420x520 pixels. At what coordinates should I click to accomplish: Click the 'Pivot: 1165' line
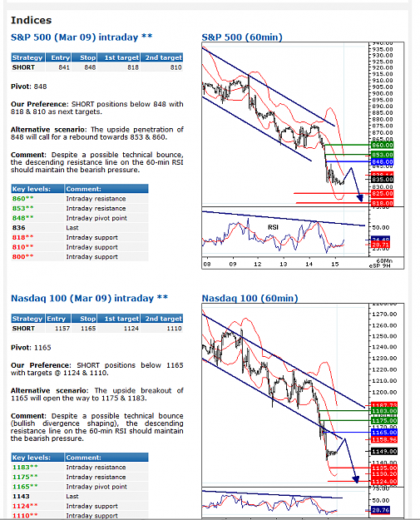[x=31, y=348]
